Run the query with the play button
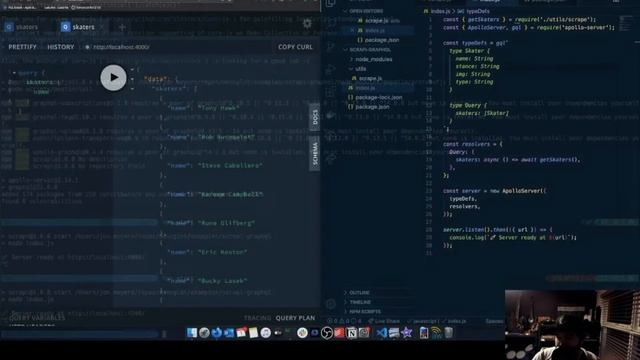 pos(113,78)
